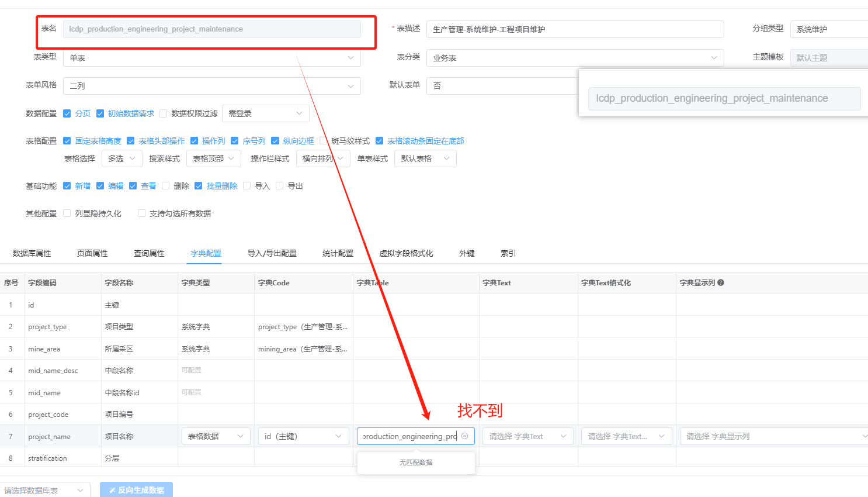Click 可配置 in the mid_name_desc row
The height and width of the screenshot is (497, 868).
pyautogui.click(x=191, y=370)
